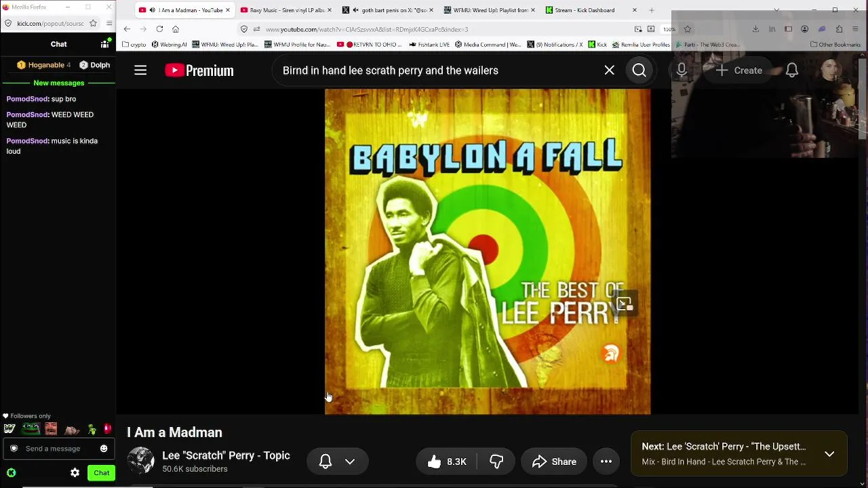Expand subscription notification options chevron
The height and width of the screenshot is (488, 868).
[350, 462]
